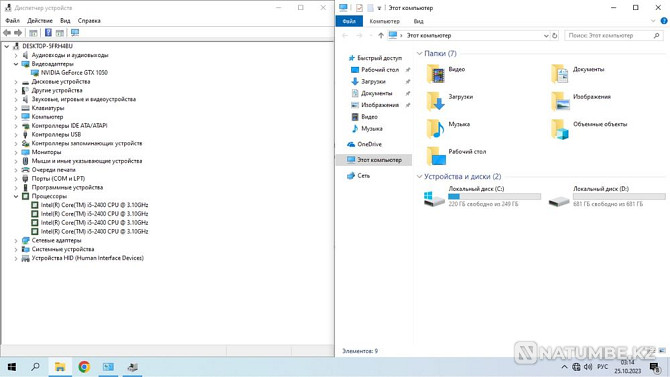The image size is (670, 377).
Task: Open the blue Файл tab in Explorer
Action: (x=349, y=21)
